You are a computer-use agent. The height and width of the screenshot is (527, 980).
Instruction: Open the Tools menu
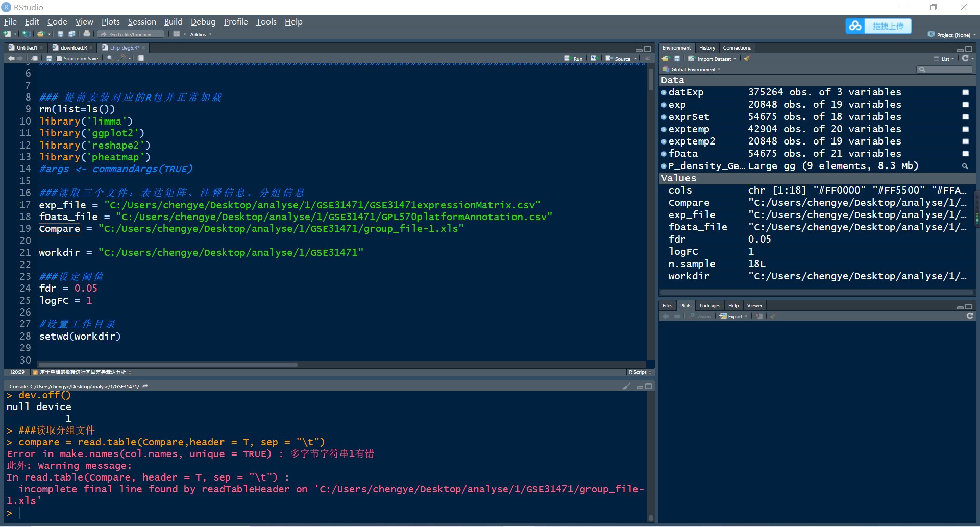(266, 21)
